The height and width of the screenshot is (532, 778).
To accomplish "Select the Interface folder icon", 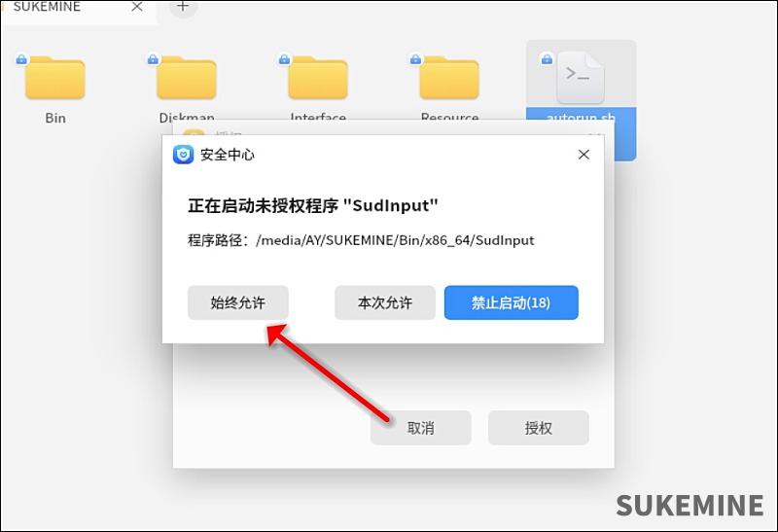I will 318,79.
